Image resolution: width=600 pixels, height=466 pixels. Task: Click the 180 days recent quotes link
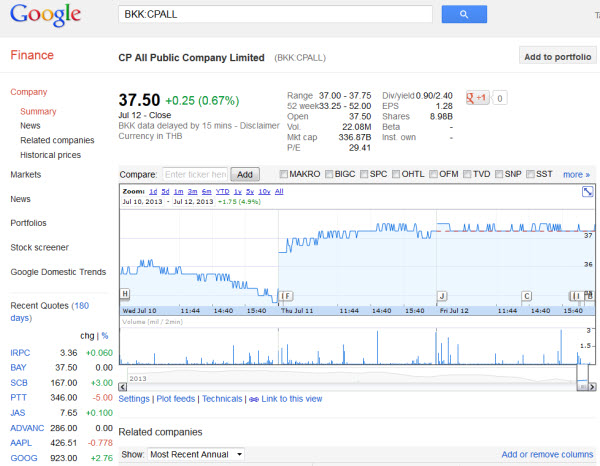click(50, 311)
